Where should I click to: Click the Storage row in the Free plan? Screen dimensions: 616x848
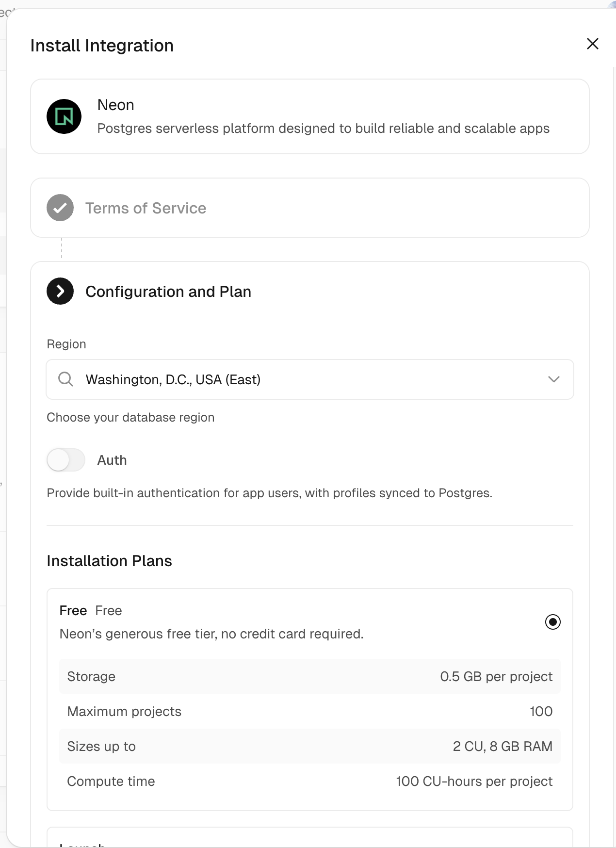tap(310, 676)
